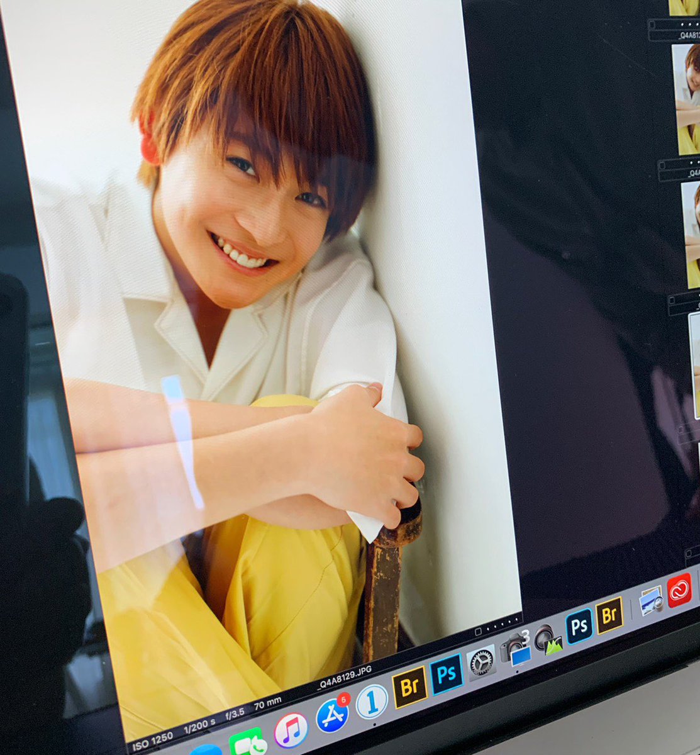Open Adobe Creative Cloud red icon
Screen dimensions: 700x755
(x=679, y=590)
